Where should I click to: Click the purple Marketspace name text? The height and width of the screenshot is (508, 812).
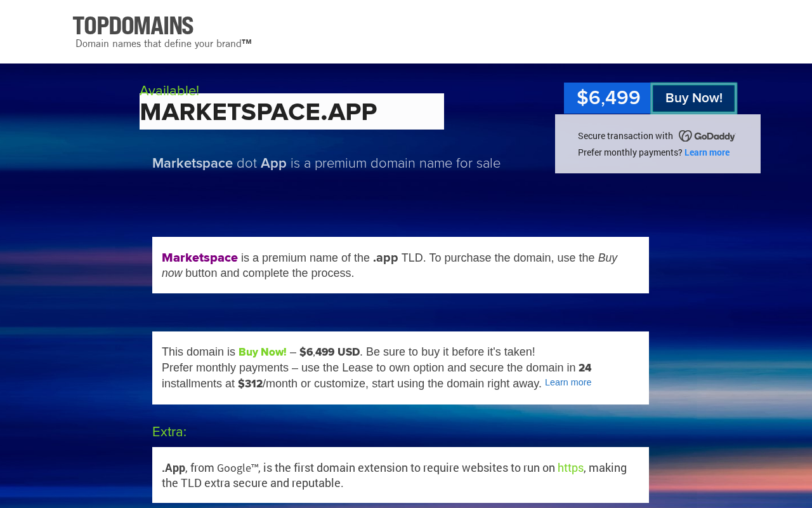(200, 258)
